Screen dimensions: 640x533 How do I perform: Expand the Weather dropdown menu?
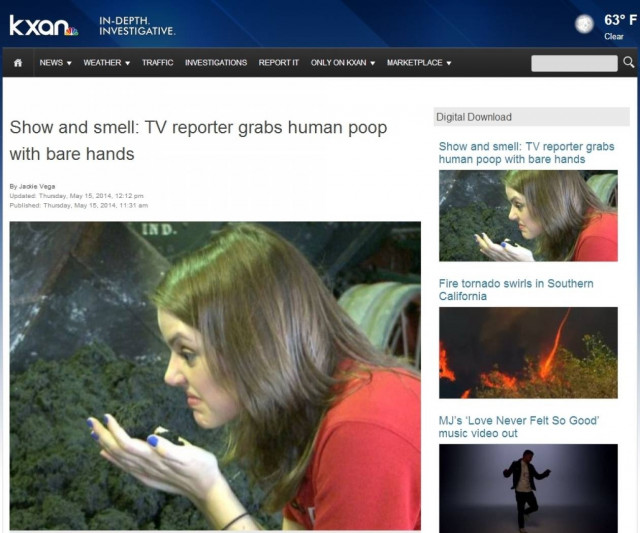(106, 63)
